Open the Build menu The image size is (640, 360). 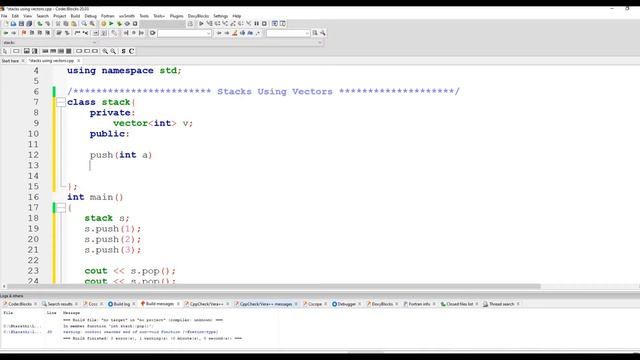click(76, 16)
